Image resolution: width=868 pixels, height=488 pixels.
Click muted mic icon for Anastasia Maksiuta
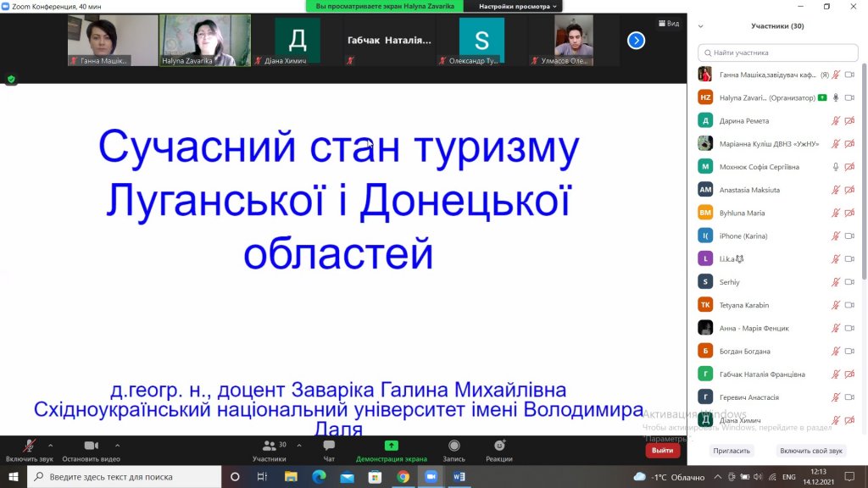tap(836, 190)
